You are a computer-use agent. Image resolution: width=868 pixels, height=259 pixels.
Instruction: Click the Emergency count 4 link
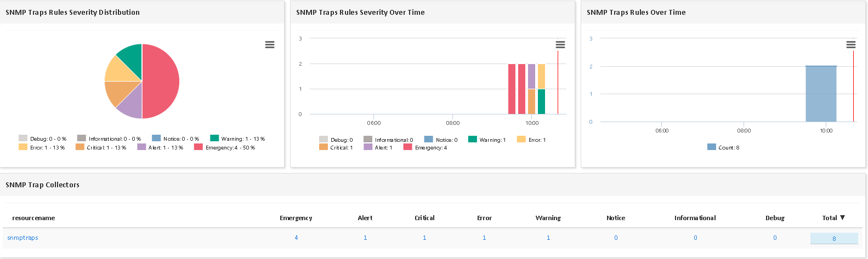pyautogui.click(x=296, y=238)
